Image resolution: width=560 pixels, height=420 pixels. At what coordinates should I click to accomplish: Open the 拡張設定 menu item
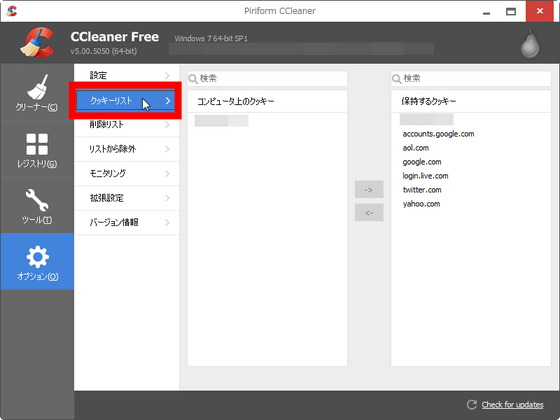coord(126,198)
